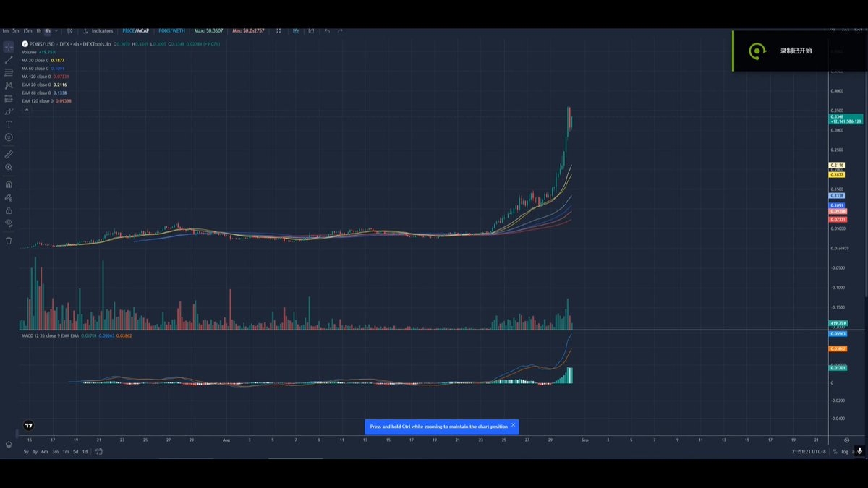Select the ruler measure tool

9,154
